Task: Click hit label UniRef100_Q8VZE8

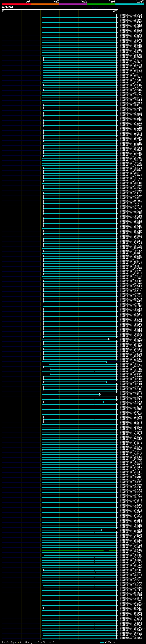Action: click(131, 25)
